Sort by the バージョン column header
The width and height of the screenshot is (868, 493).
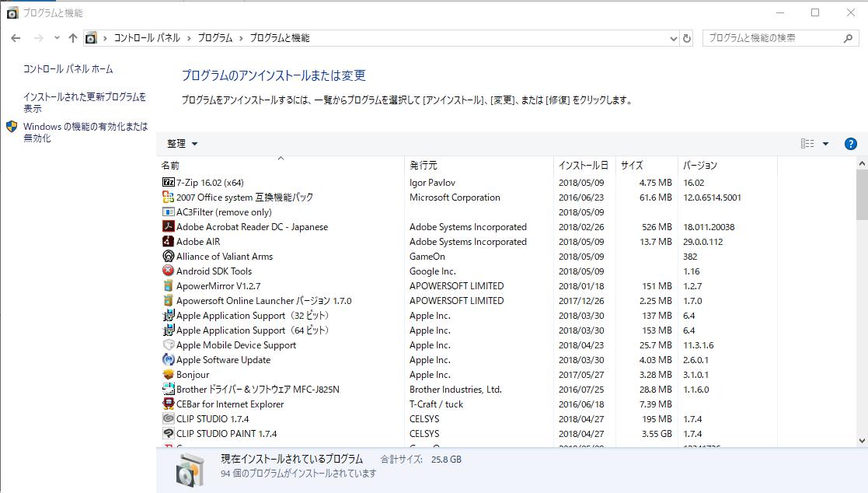coord(727,165)
